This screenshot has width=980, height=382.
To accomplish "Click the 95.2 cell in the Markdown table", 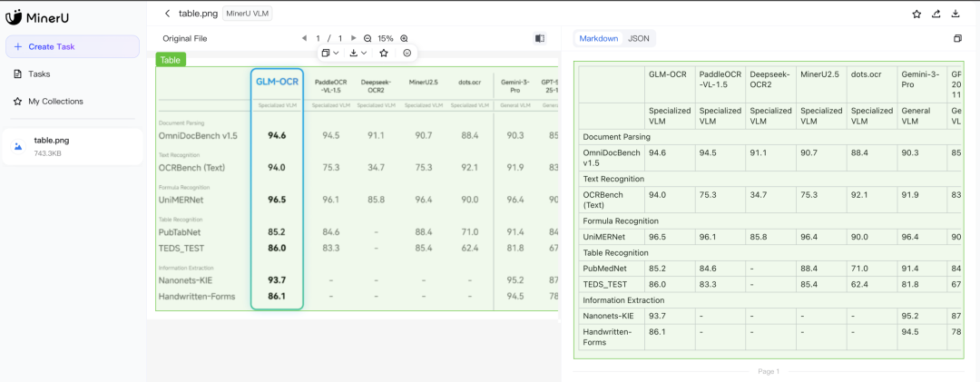I will click(x=922, y=317).
